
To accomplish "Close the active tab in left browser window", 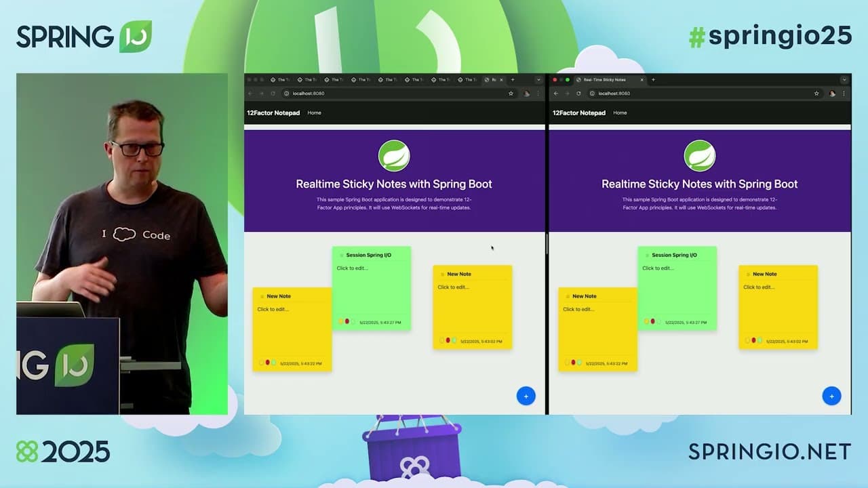I will coord(502,79).
